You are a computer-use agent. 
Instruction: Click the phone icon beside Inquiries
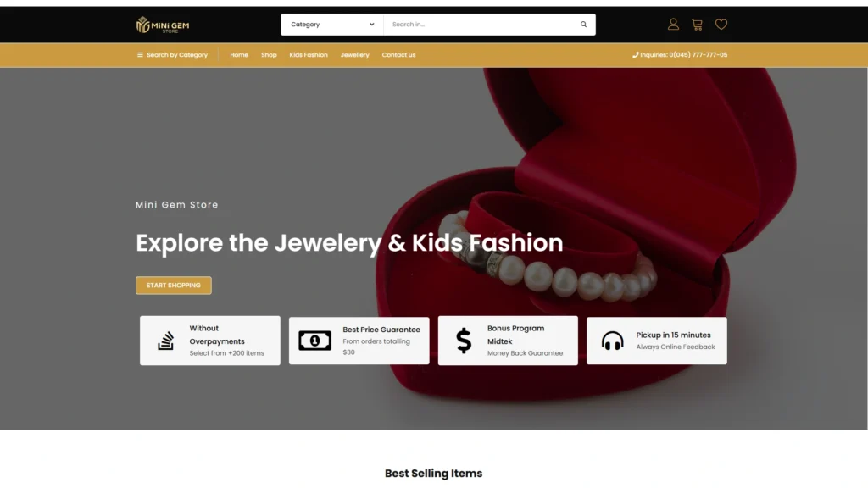click(x=636, y=55)
